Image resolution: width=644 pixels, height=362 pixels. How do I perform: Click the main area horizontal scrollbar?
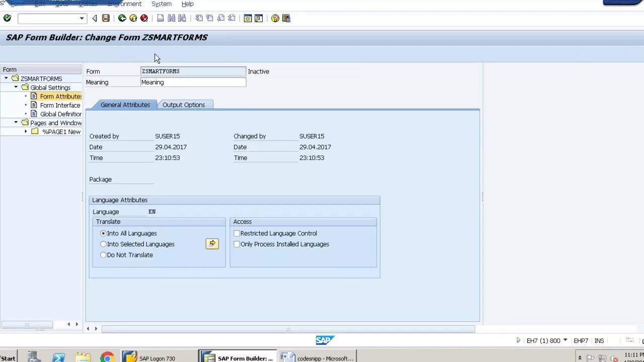pos(288,329)
